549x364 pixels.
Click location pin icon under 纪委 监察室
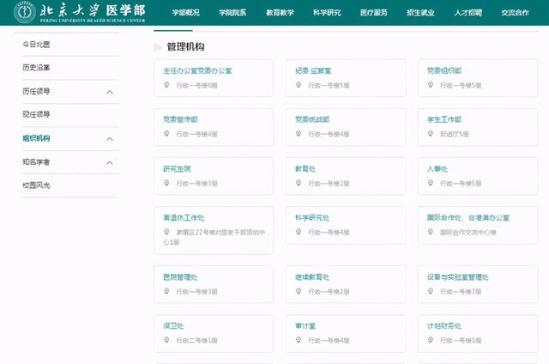[x=299, y=85]
